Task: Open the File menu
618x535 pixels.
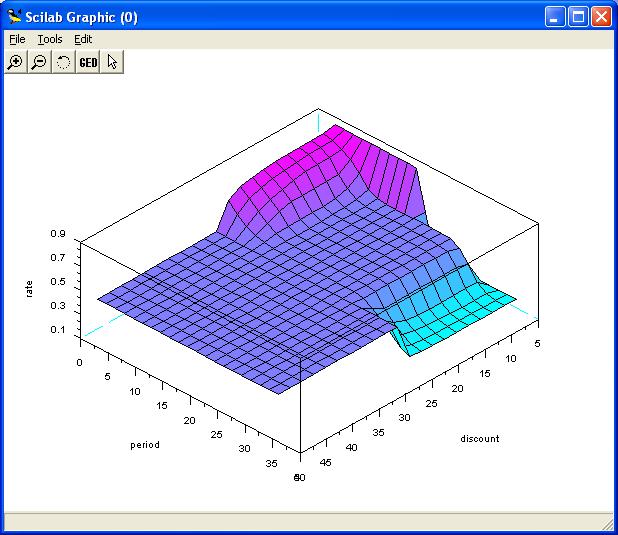Action: (17, 39)
